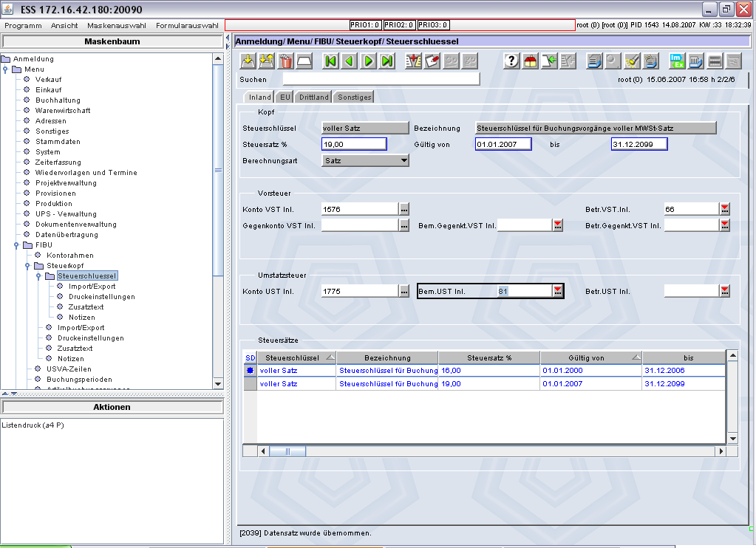Jump to the last record arrow
Screen dimensions: 756x548
[387, 61]
